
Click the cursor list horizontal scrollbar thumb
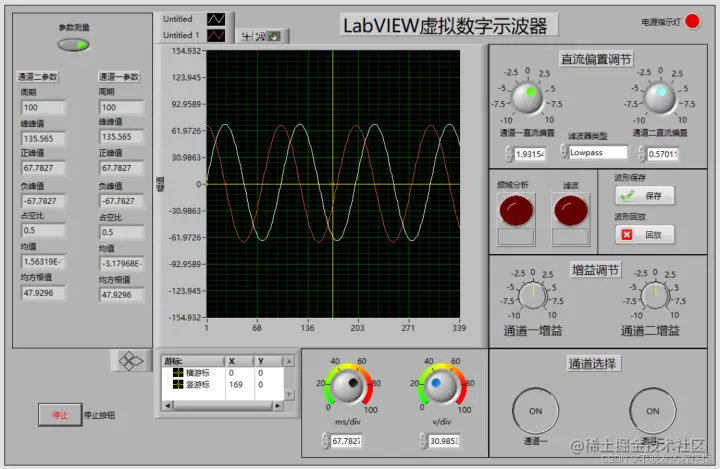(x=223, y=406)
